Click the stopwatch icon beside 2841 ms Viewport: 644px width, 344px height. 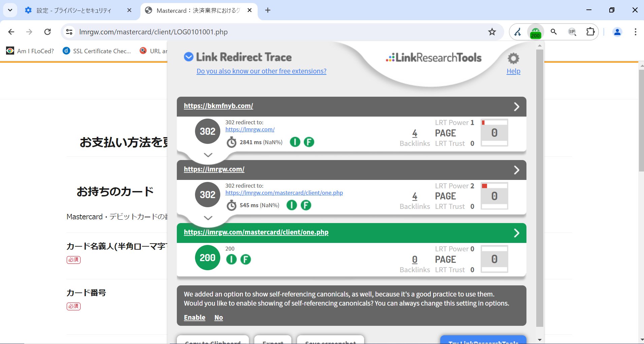click(x=231, y=142)
